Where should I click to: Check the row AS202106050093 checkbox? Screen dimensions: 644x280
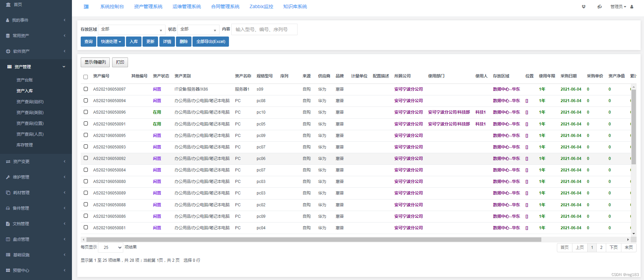click(x=86, y=146)
